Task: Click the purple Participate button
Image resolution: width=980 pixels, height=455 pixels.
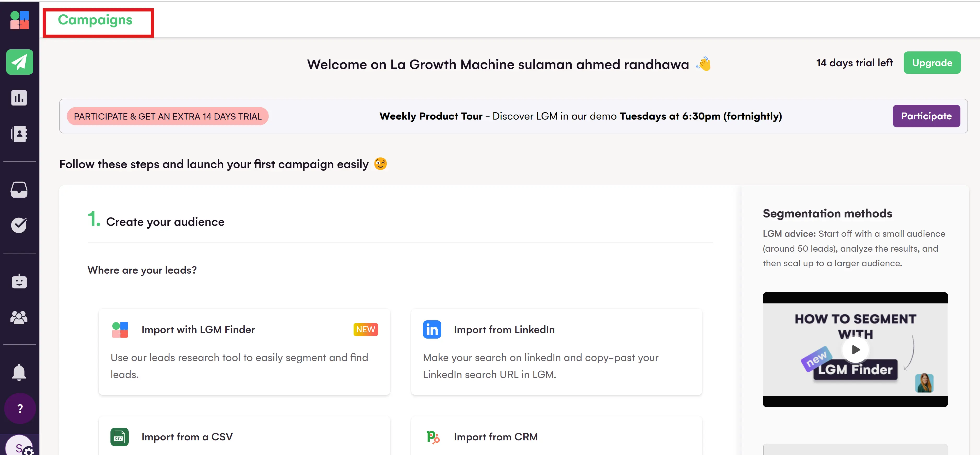Action: (x=926, y=116)
